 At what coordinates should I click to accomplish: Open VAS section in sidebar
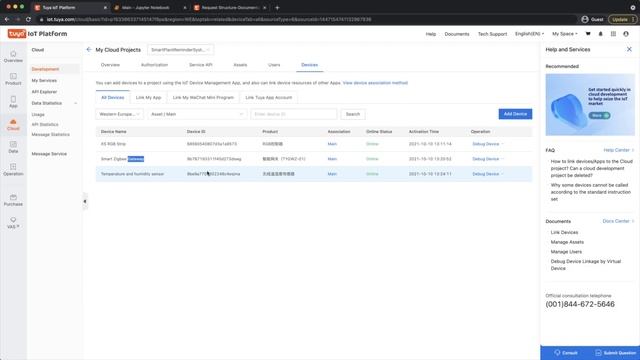click(13, 223)
